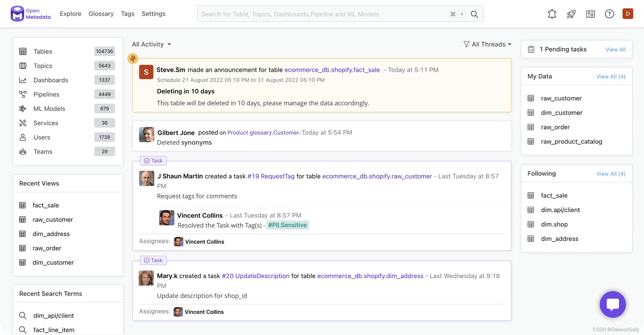Open the user avatar D menu
644x335 pixels.
[628, 14]
